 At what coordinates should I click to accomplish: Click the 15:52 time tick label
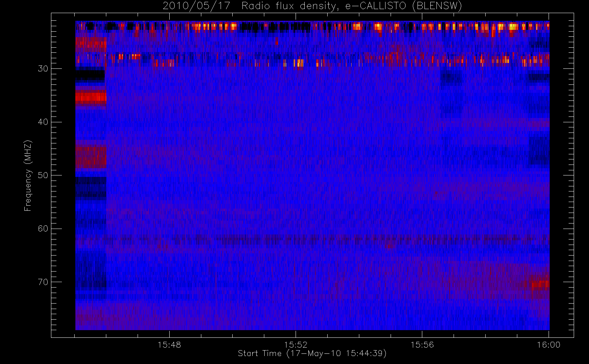[296, 345]
